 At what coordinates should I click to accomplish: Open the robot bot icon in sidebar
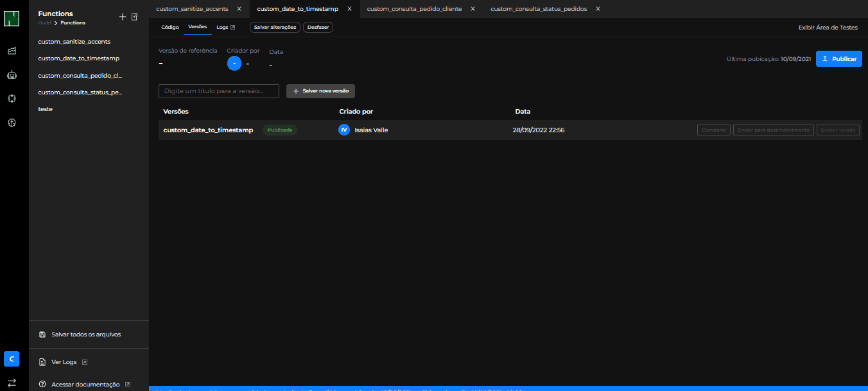coord(12,75)
